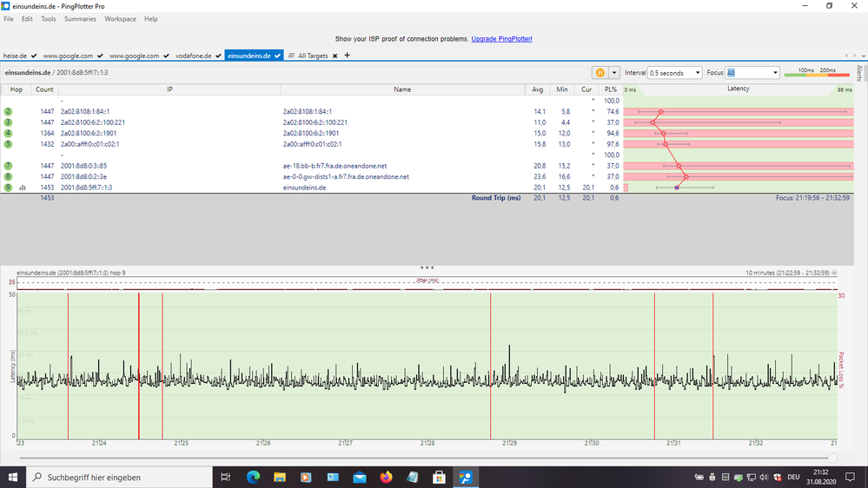868x488 pixels.
Task: Open the Focus All combo box
Action: point(752,73)
